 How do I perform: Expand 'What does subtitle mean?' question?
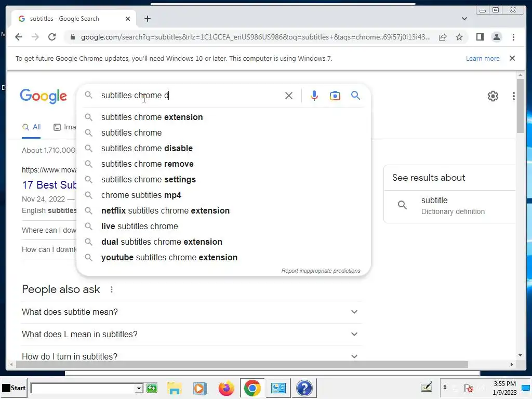[x=191, y=312]
